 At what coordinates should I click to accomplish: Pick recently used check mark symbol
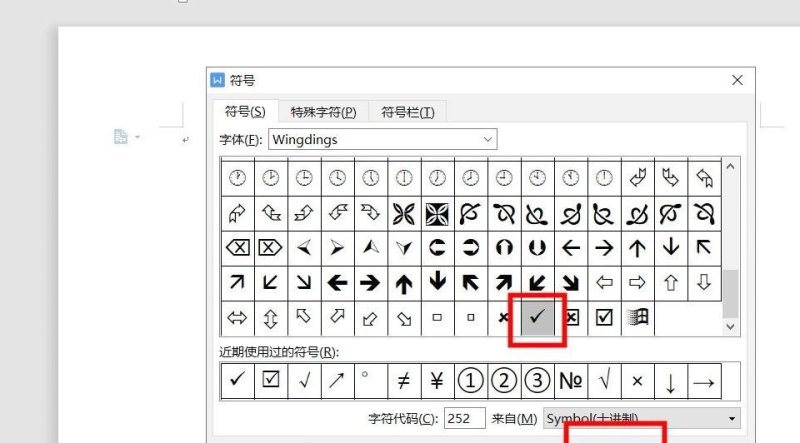point(237,380)
